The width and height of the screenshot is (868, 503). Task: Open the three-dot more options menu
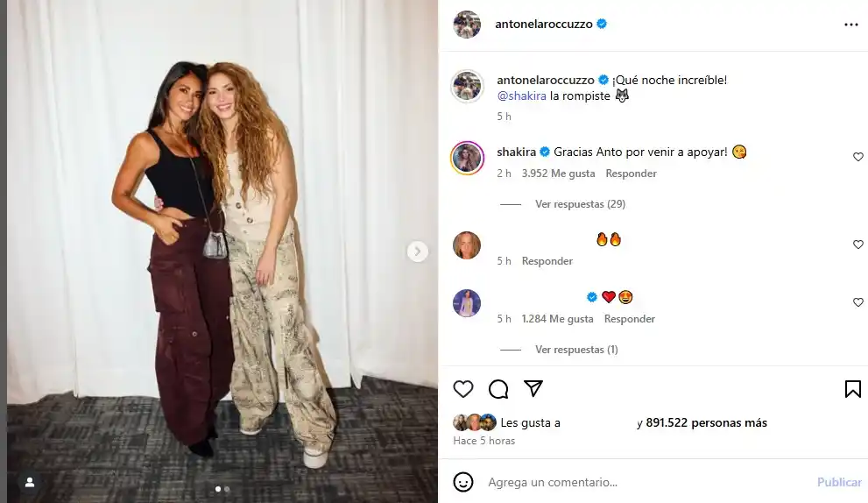850,25
